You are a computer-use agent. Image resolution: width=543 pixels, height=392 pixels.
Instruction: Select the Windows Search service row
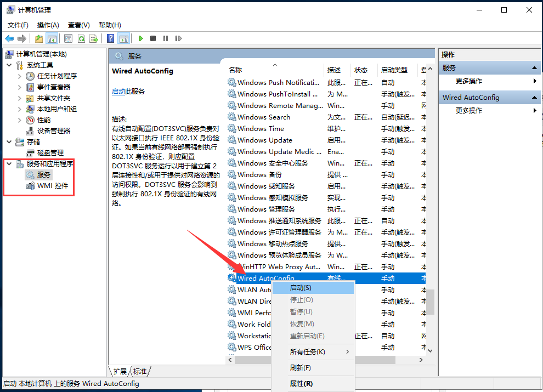point(326,117)
